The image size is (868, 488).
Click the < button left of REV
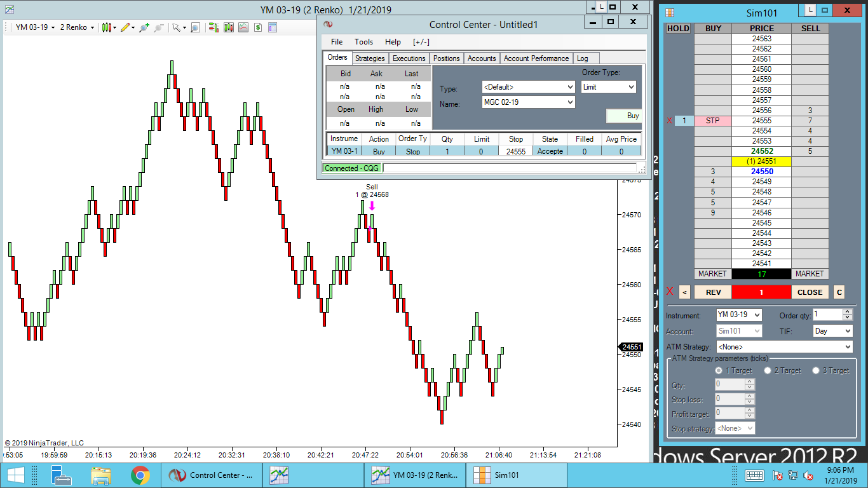pyautogui.click(x=684, y=292)
